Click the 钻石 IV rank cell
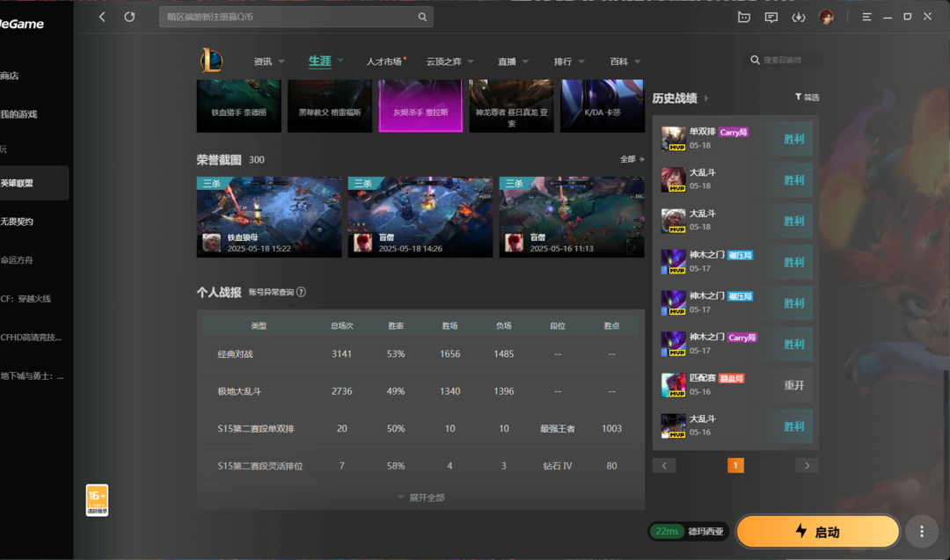Screen dimensions: 950x560 point(558,466)
